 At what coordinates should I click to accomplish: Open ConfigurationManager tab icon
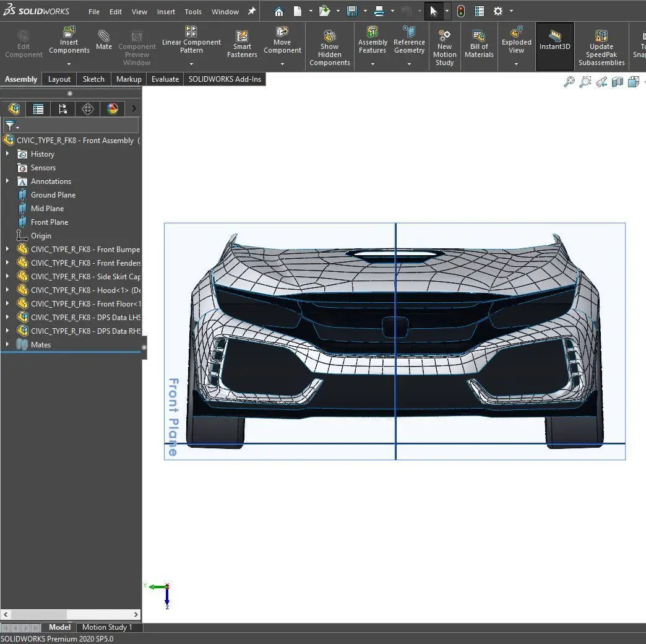point(63,109)
